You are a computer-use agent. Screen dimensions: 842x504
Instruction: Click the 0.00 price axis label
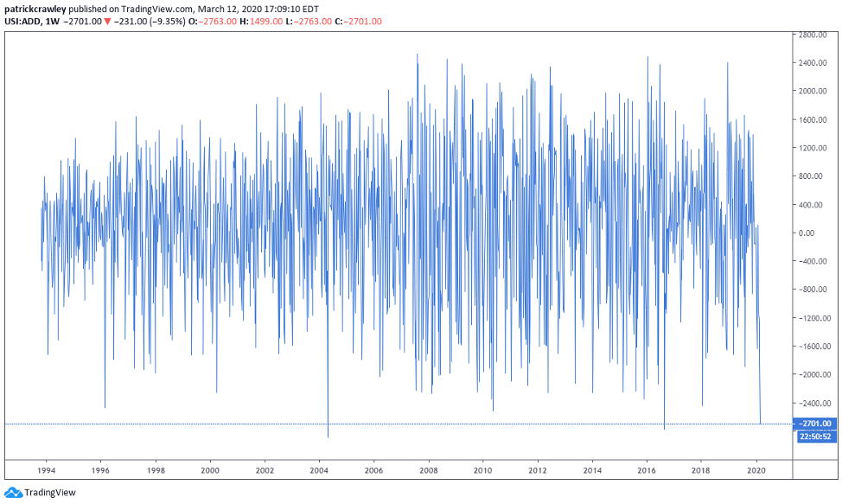(807, 233)
